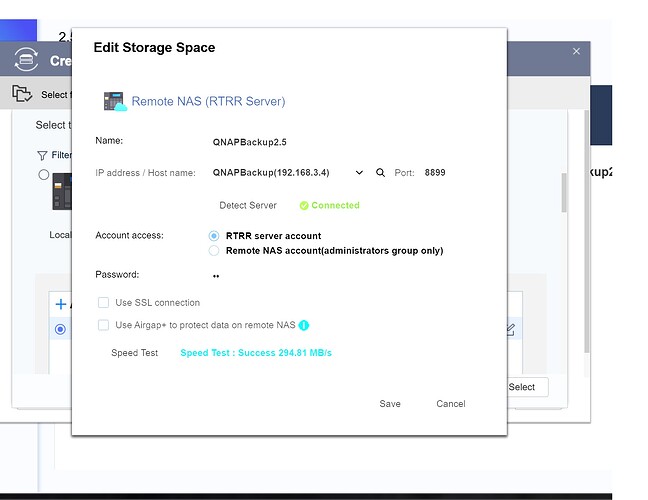Click the Filter funnel icon
Screen dimensions: 648x500
41,155
